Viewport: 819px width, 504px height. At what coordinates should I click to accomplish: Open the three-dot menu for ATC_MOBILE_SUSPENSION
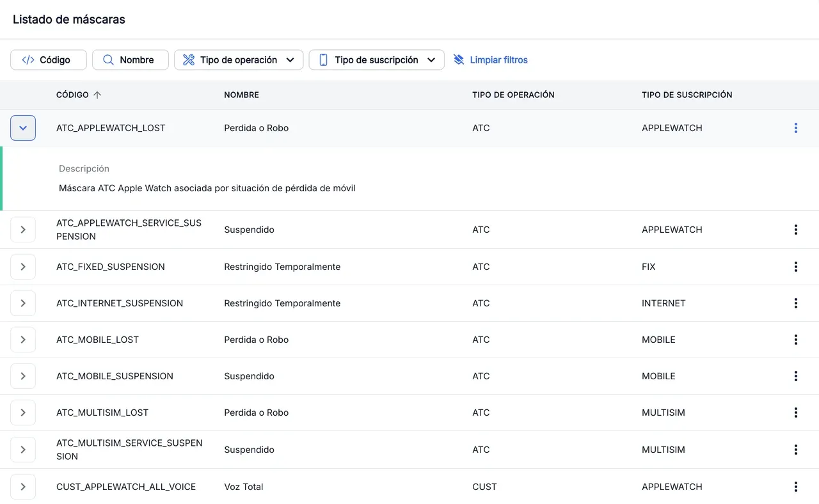[795, 376]
